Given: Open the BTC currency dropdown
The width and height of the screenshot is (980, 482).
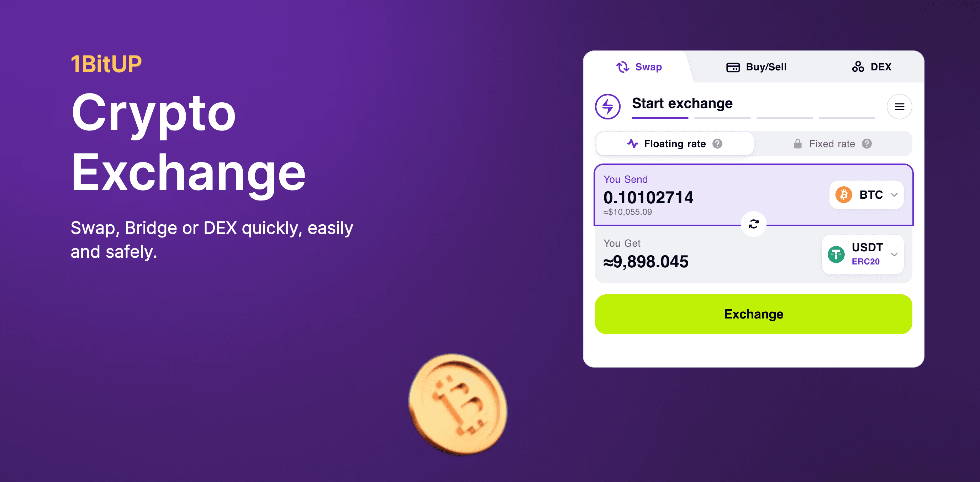Looking at the screenshot, I should click(x=866, y=195).
